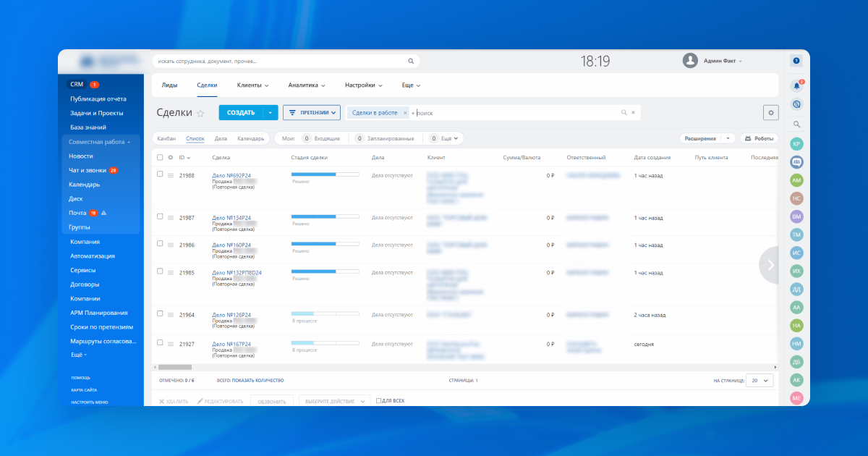Viewport: 868px width, 456px height.
Task: Open chat with contact КР
Action: tap(796, 144)
